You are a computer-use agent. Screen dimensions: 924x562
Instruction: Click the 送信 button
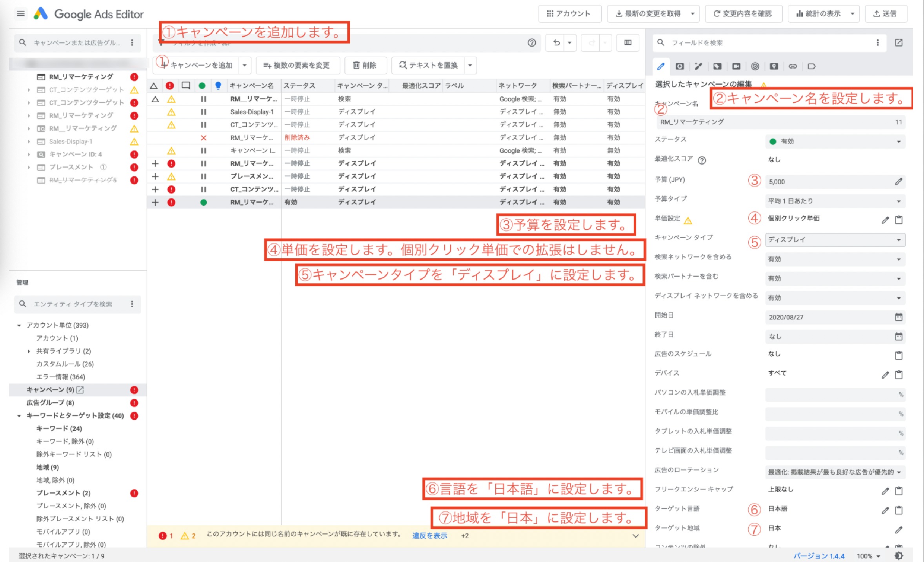tap(886, 14)
